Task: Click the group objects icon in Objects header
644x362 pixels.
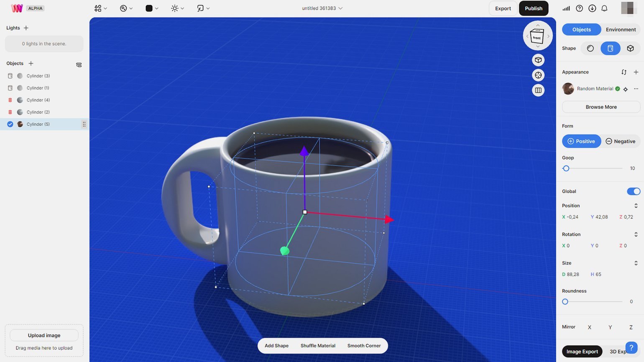Action: (79, 65)
